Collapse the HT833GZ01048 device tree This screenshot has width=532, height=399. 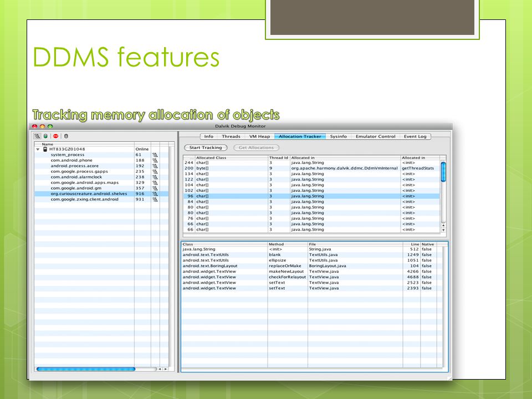pos(38,149)
